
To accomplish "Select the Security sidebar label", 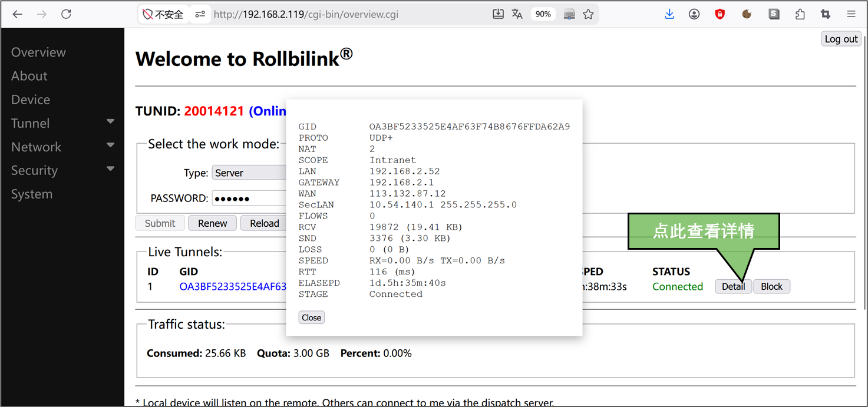I will tap(34, 170).
